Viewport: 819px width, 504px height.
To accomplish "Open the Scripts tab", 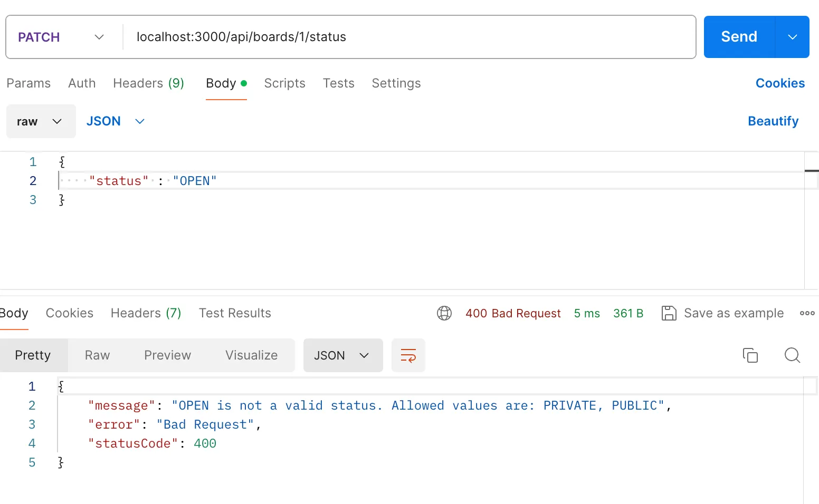I will (285, 83).
